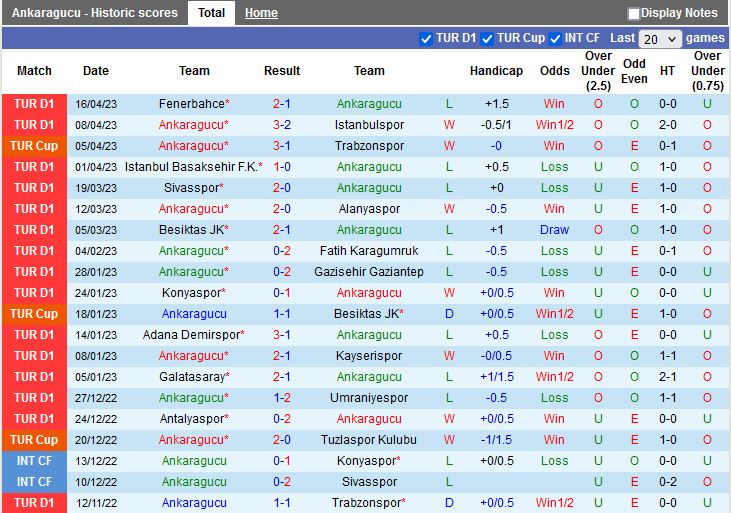731x513 pixels.
Task: Click the INT CF badge dated 13/12/22
Action: point(35,461)
